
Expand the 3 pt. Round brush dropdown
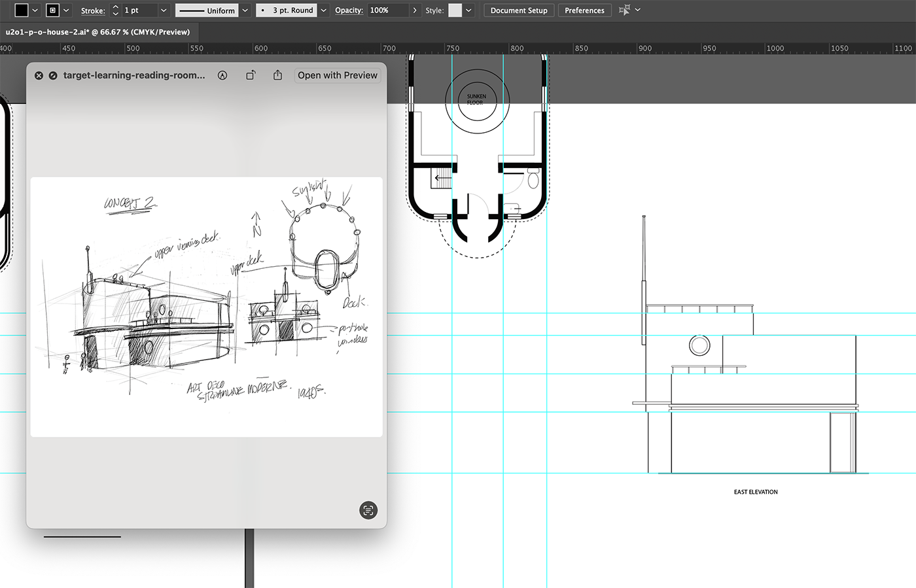(323, 10)
